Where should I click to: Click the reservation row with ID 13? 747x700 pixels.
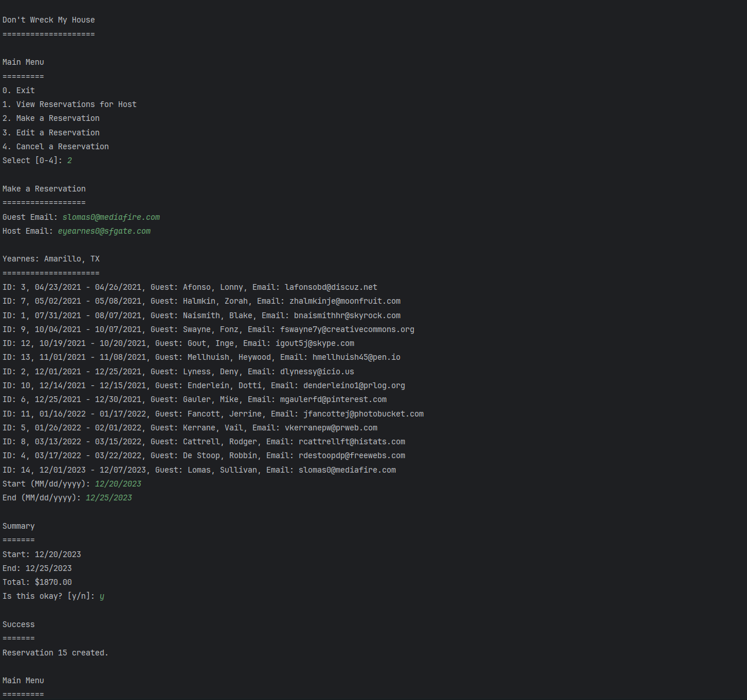tap(201, 357)
